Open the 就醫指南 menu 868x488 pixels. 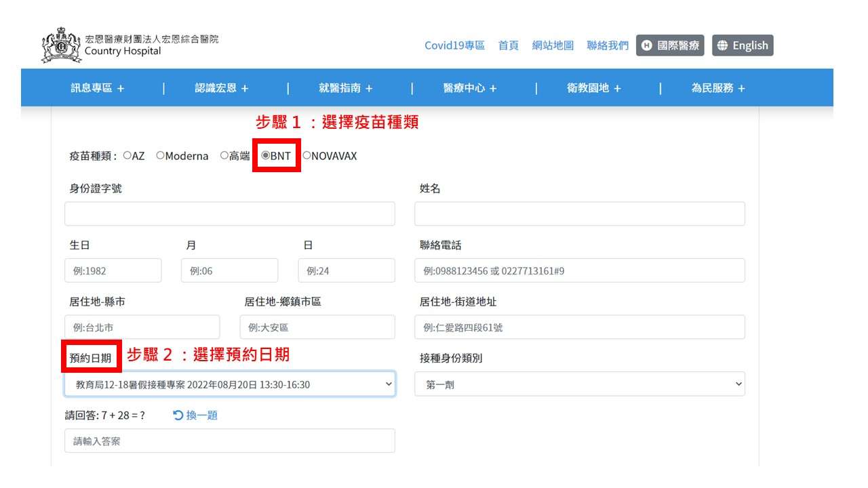point(346,88)
